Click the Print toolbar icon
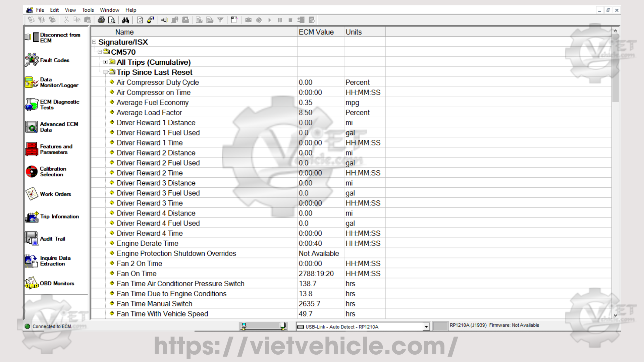Screen dimensions: 644x362 pos(101,20)
